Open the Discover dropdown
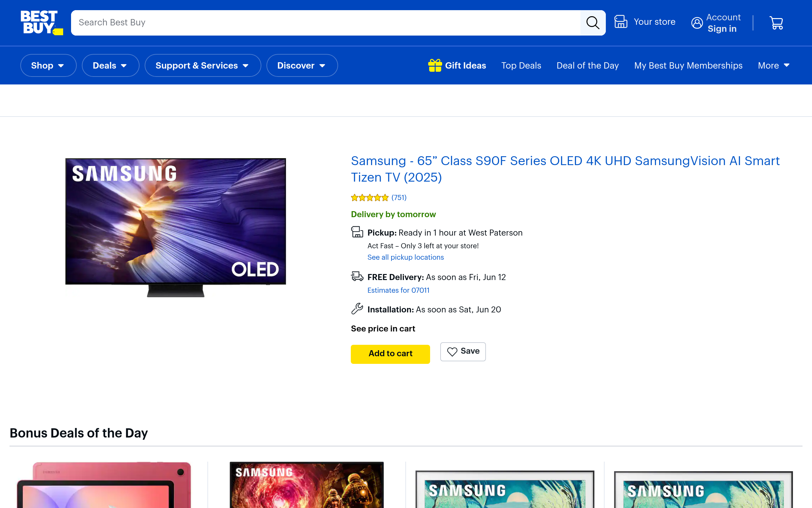Image resolution: width=812 pixels, height=508 pixels. pos(302,65)
